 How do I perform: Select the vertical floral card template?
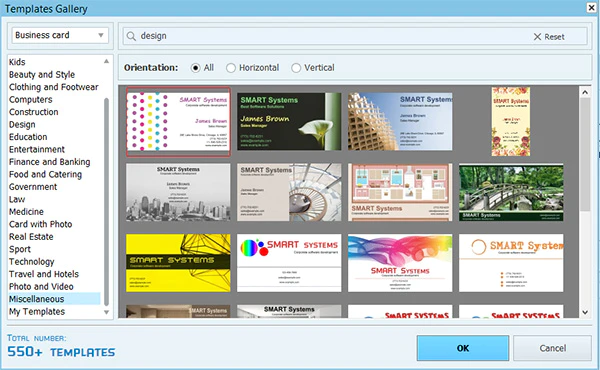pyautogui.click(x=511, y=121)
